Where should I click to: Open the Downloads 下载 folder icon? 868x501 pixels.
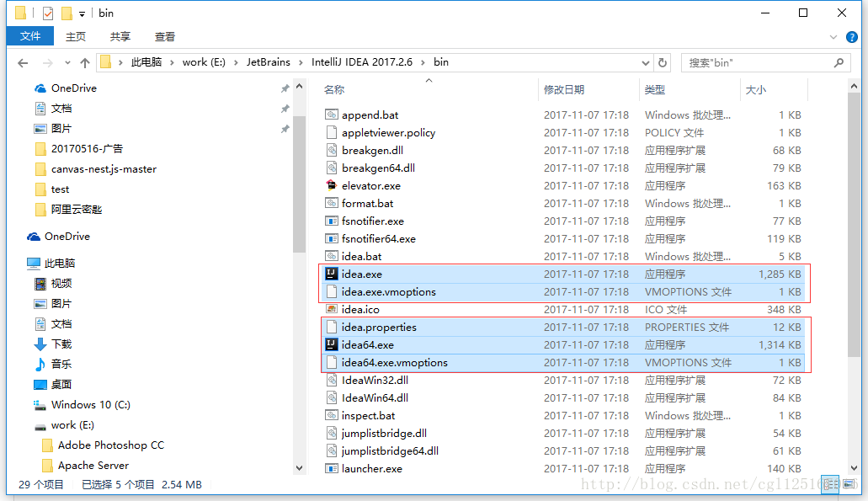pos(40,344)
